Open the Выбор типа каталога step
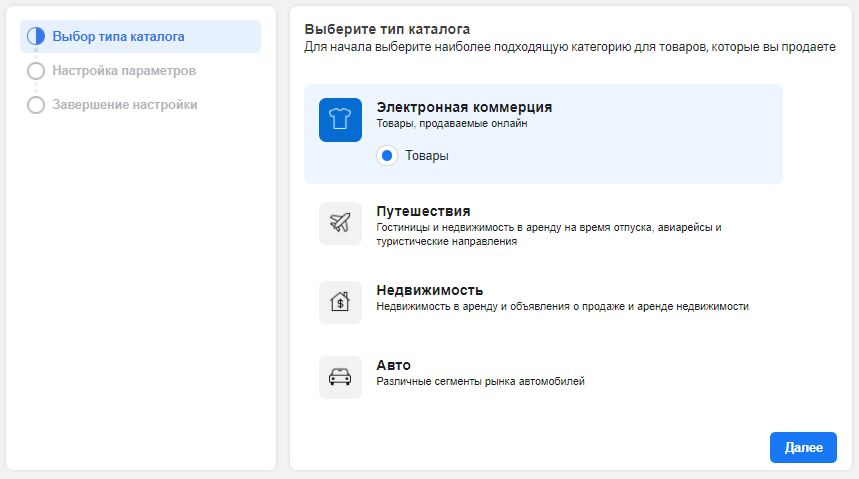Viewport: 859px width, 479px height. pos(118,37)
